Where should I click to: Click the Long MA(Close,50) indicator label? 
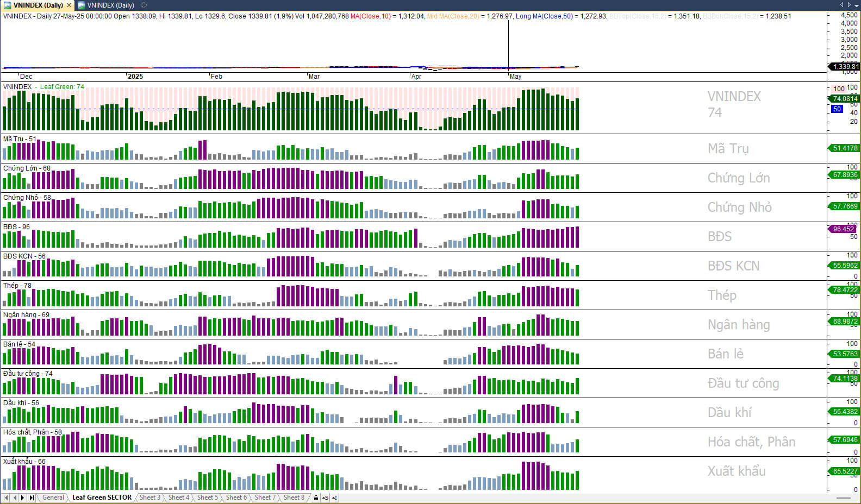point(544,16)
